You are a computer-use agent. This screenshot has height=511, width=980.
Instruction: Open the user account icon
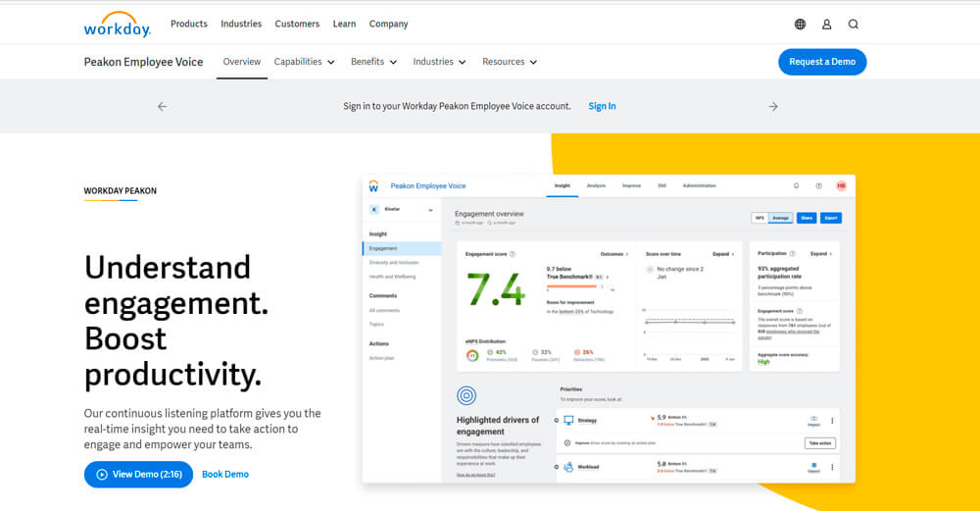click(826, 25)
